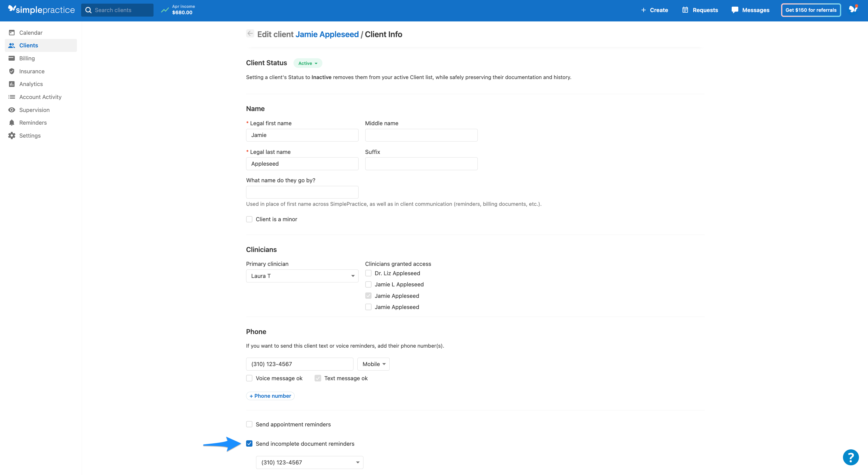868x475 pixels.
Task: Expand the Primary clinician Laura T dropdown
Action: [x=302, y=276]
